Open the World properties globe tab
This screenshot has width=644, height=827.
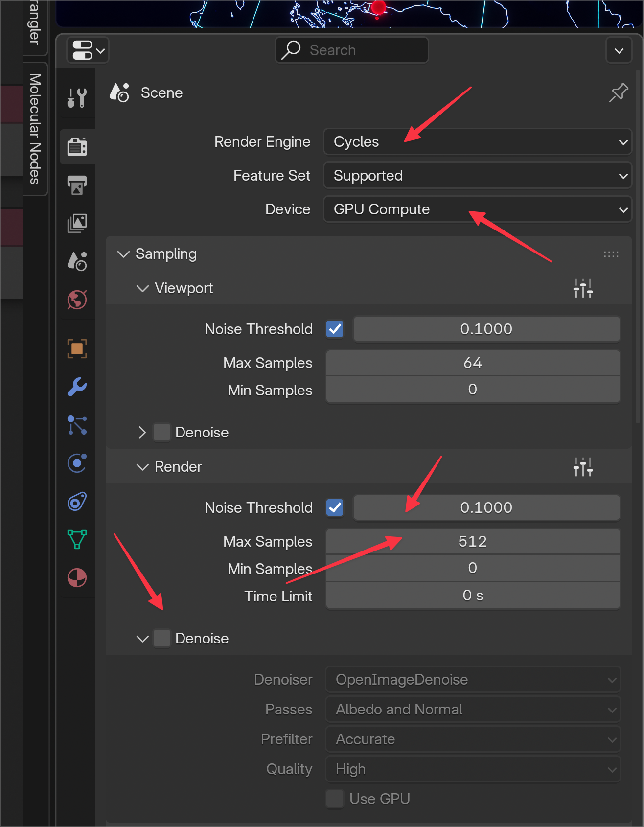pyautogui.click(x=77, y=299)
